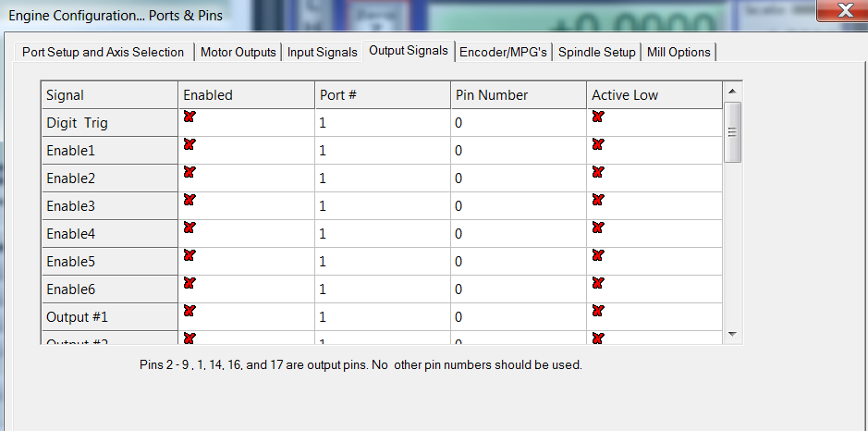The width and height of the screenshot is (868, 431).
Task: Enable Active Low for Digit Trig
Action: tap(597, 117)
